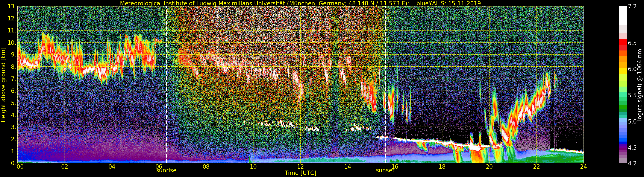Click the white dashed sunrise marker line

(x=166, y=85)
